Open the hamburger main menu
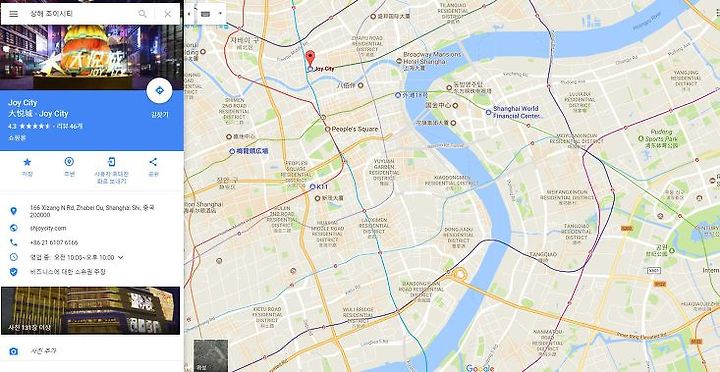Viewport: 720px width, 372px height. point(14,14)
